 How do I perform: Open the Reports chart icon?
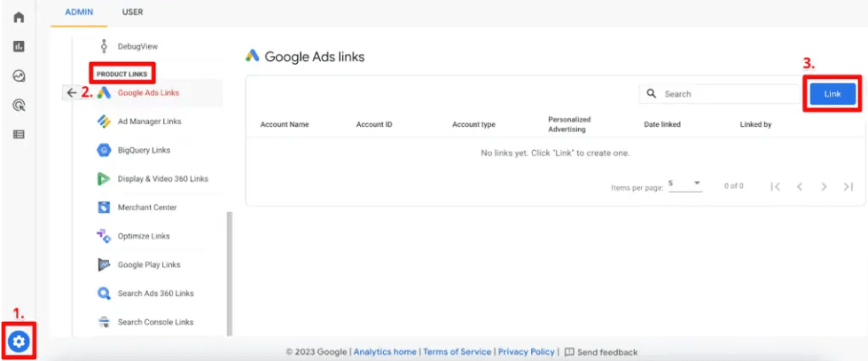pos(18,46)
